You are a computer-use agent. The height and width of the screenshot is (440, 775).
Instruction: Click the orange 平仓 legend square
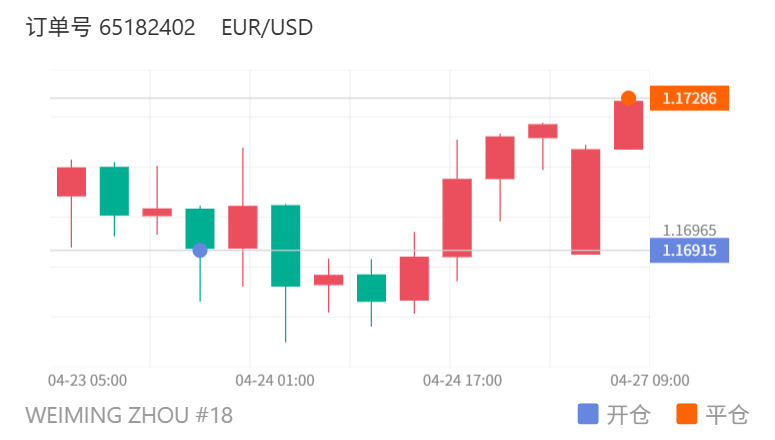point(686,414)
